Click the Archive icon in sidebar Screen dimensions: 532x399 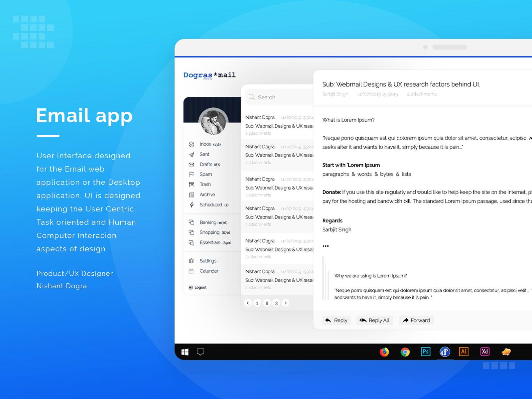(192, 195)
